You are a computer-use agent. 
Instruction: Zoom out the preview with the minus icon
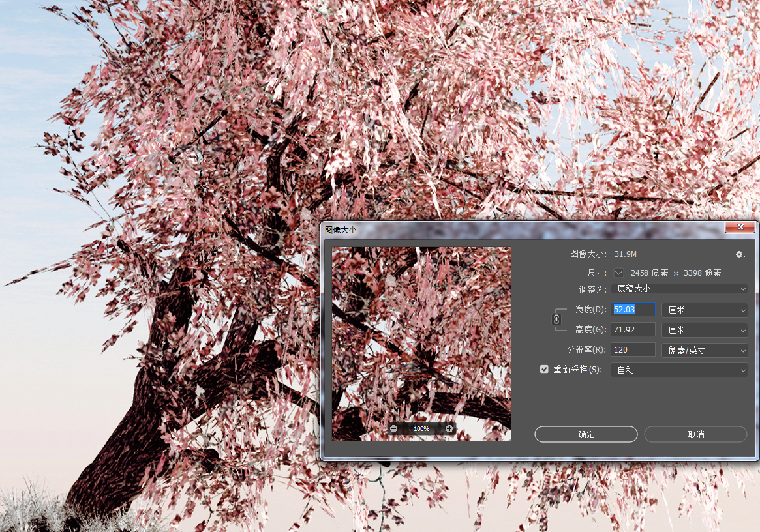[394, 429]
